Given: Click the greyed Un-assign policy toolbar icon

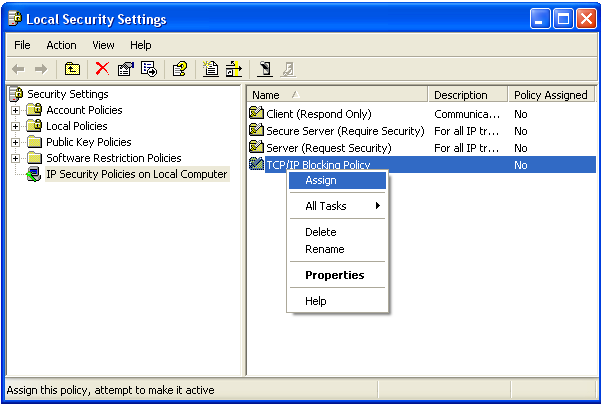Looking at the screenshot, I should click(288, 69).
